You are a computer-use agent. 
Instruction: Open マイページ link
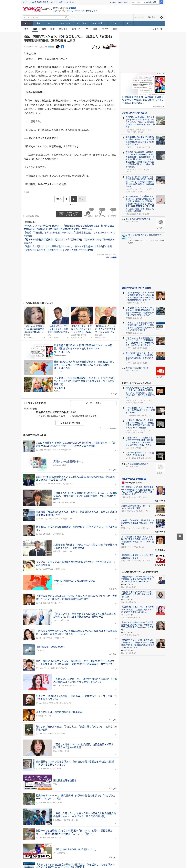139,18
